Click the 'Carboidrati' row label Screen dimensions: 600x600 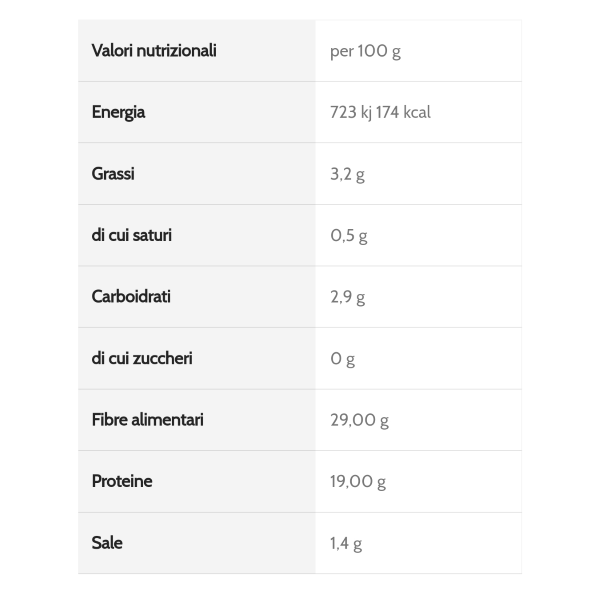pos(131,297)
